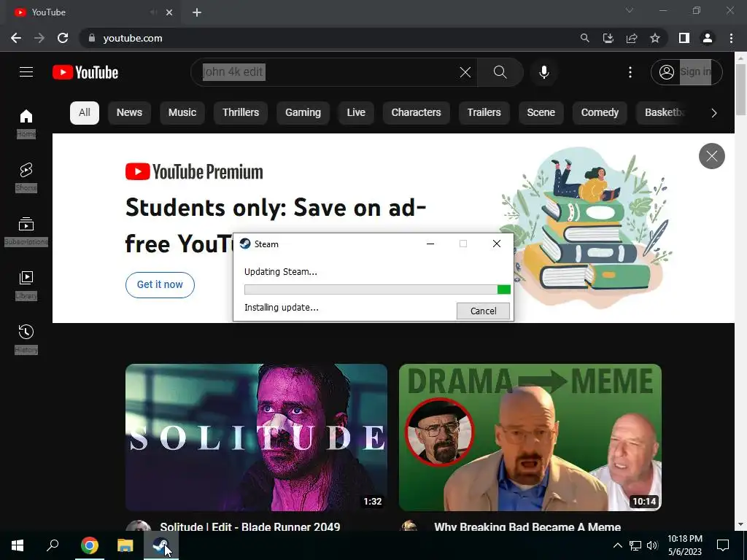Click the magnifier search button on YouTube
The height and width of the screenshot is (560, 747).
point(500,72)
